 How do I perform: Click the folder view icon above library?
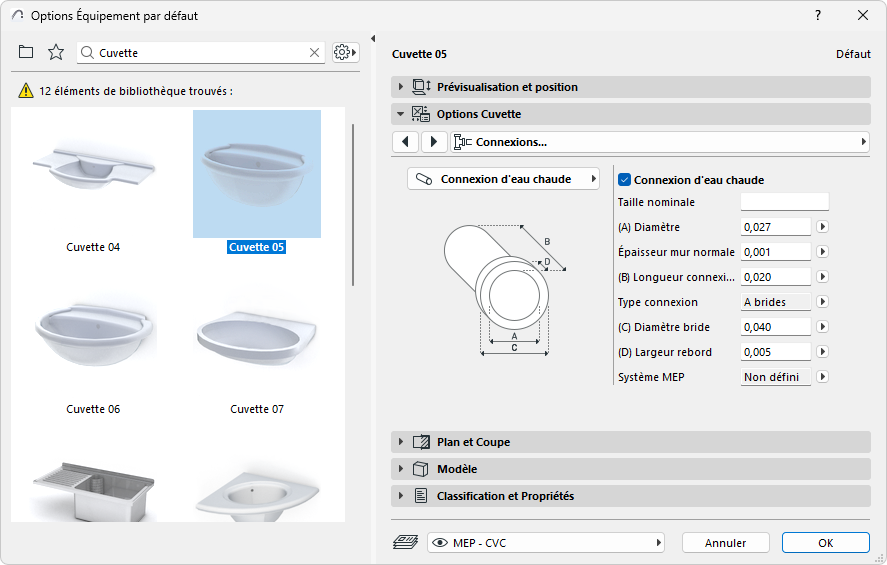(x=26, y=52)
